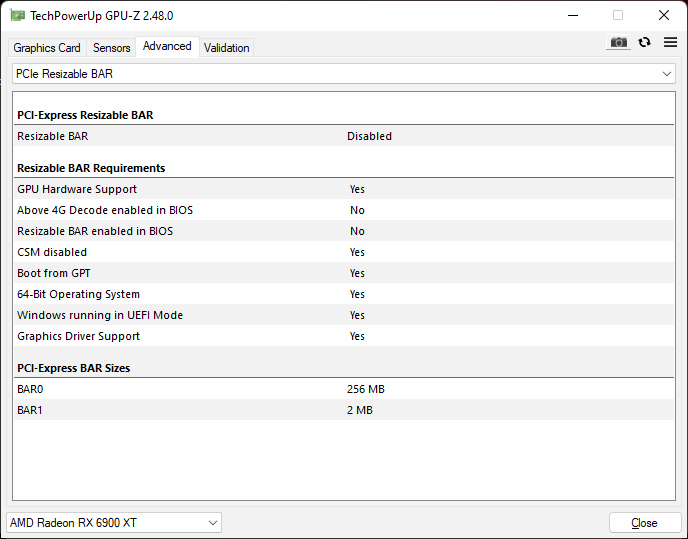688x539 pixels.
Task: Select the GPU Hardware Support row
Action: click(344, 189)
